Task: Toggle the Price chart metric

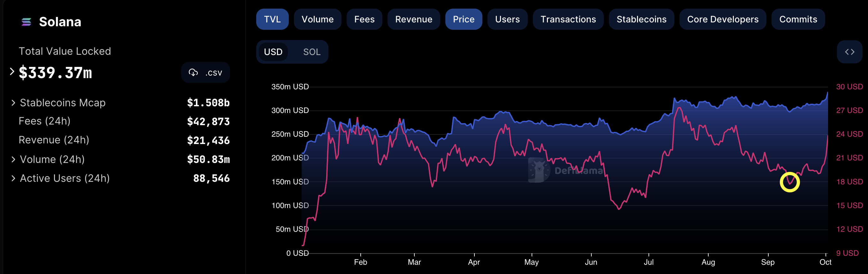Action: tap(463, 19)
